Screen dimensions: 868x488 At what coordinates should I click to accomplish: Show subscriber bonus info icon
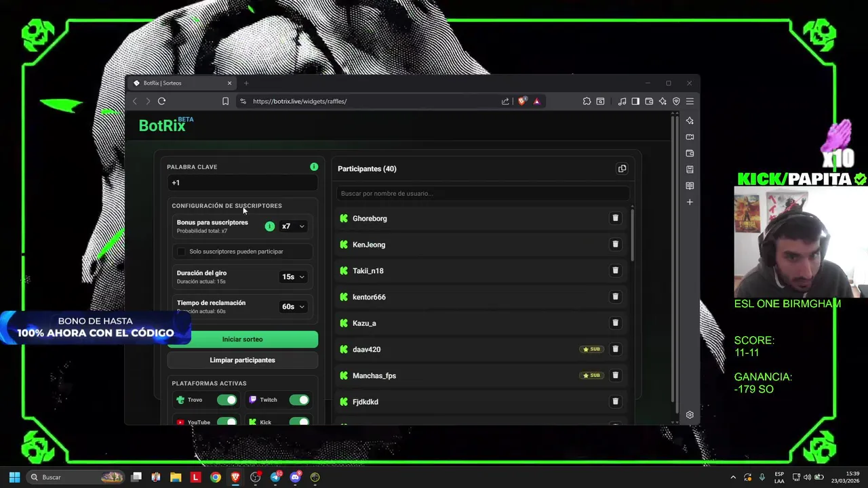click(270, 226)
